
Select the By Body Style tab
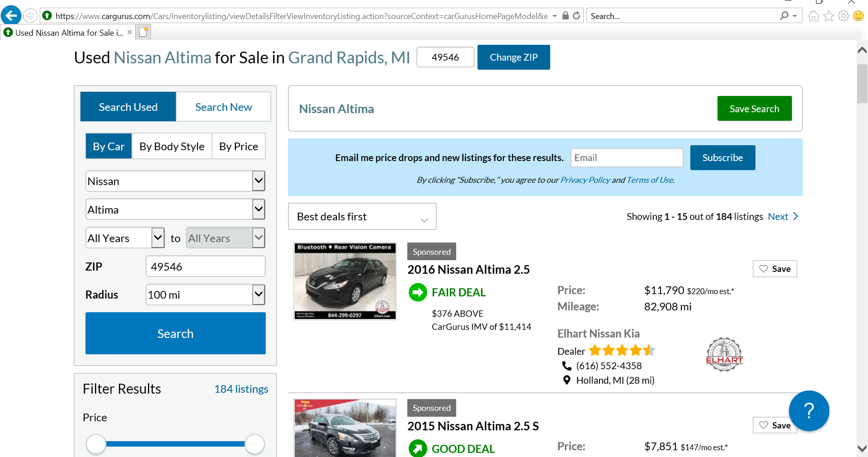(172, 146)
